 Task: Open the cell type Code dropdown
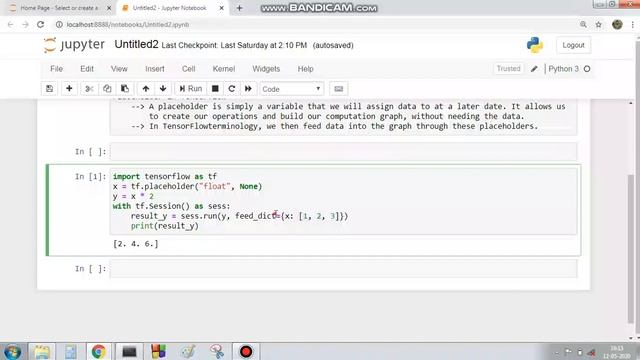[291, 89]
